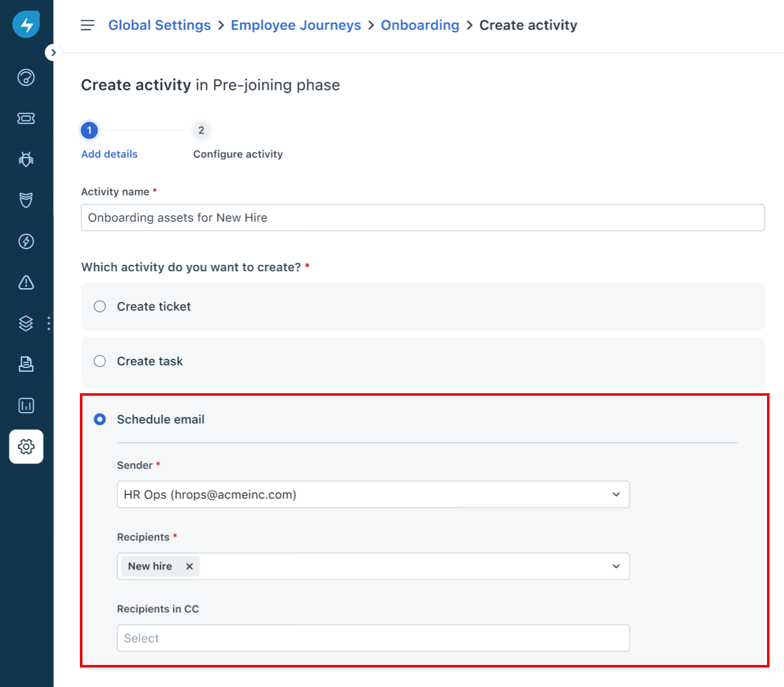This screenshot has width=784, height=687.
Task: Click the Create activity breadcrumb text
Action: [x=528, y=25]
